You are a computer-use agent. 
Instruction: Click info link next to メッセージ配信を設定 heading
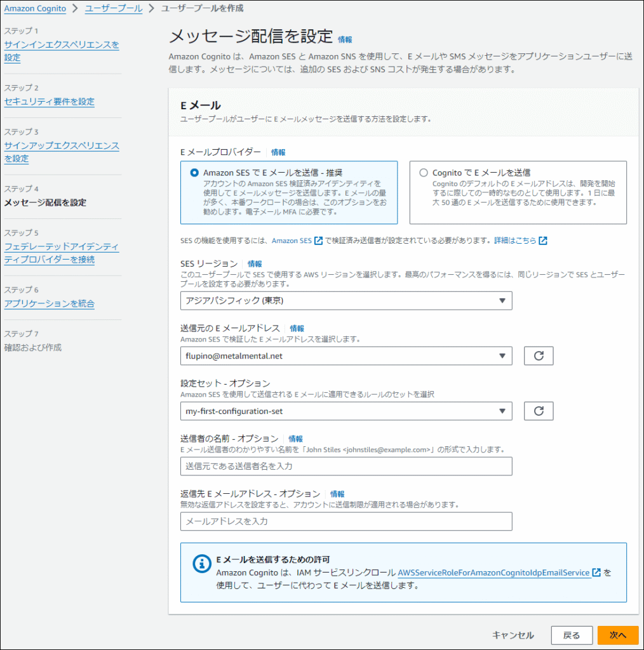[345, 39]
